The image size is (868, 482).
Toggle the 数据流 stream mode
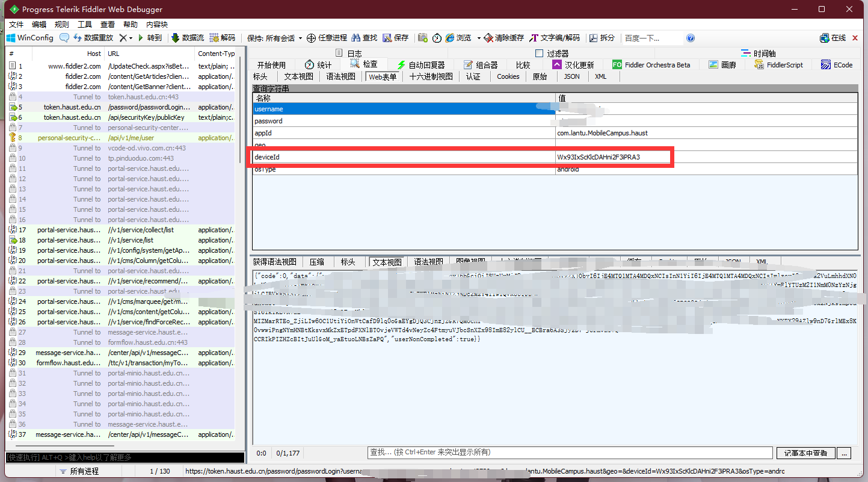(188, 38)
